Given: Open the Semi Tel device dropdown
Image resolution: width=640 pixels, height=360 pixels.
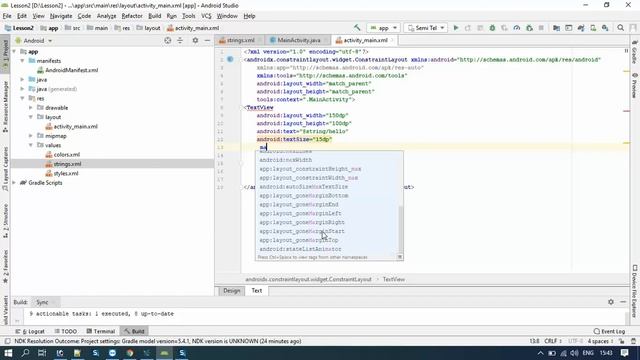Looking at the screenshot, I should (x=425, y=28).
